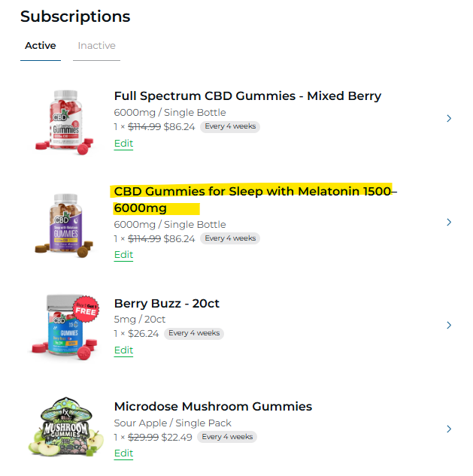473x476 pixels.
Task: Edit the Microdose Mushroom Gummies subscription
Action: coord(123,453)
